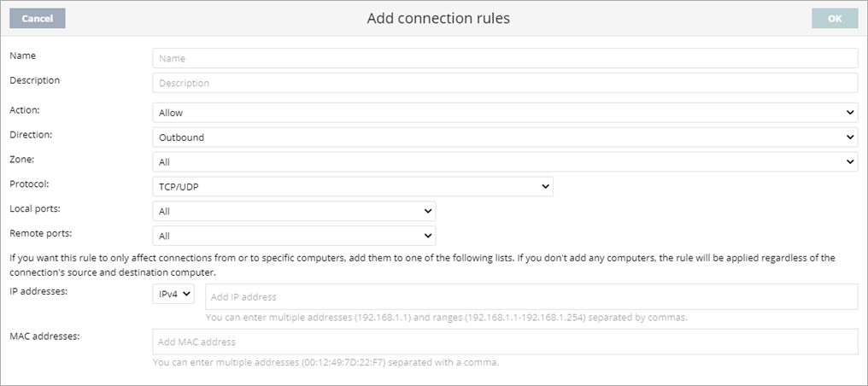This screenshot has width=868, height=386.
Task: Expand the Direction dropdown showing Outbound
Action: coord(504,137)
